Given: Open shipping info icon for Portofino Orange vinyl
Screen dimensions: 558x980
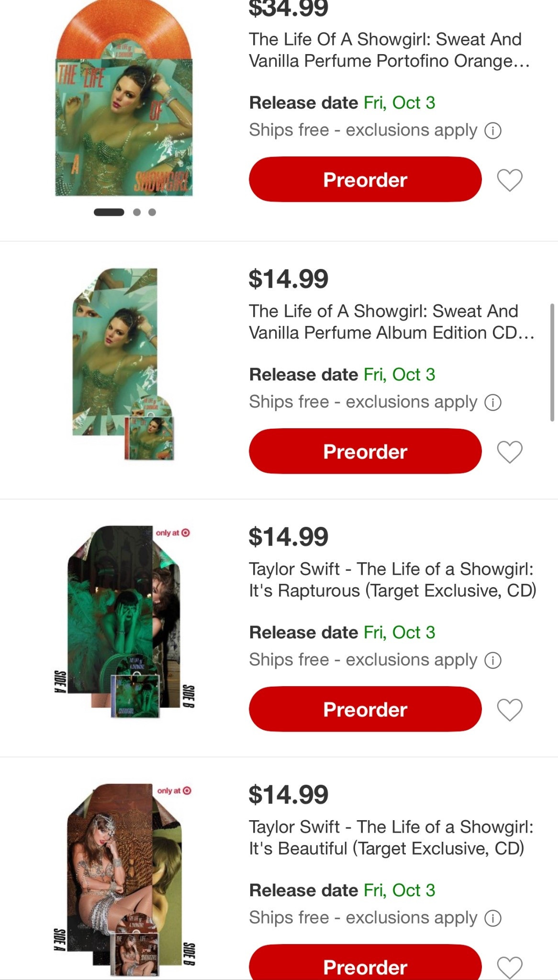Looking at the screenshot, I should pos(493,130).
